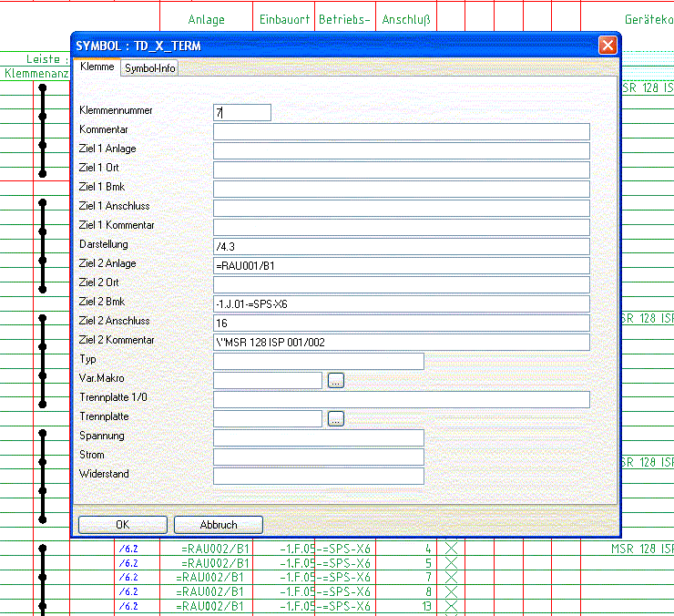Click Anschluß value 4 in table
674x616 pixels.
[x=428, y=549]
